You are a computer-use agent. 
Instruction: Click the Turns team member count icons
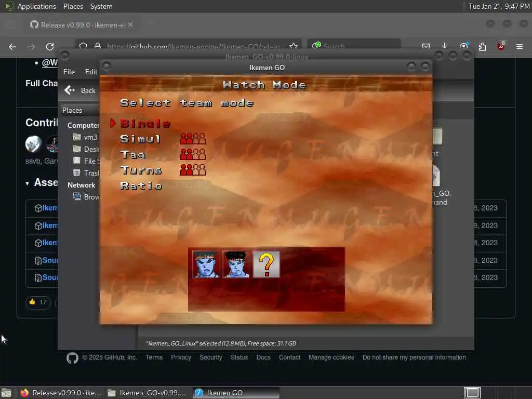(192, 170)
